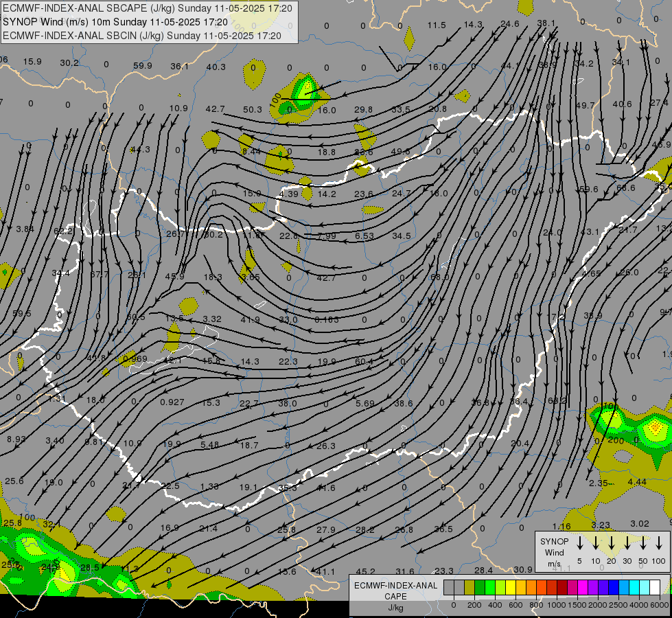This screenshot has width=672, height=618.
Task: Click the map value 38.1
Action: [546, 23]
